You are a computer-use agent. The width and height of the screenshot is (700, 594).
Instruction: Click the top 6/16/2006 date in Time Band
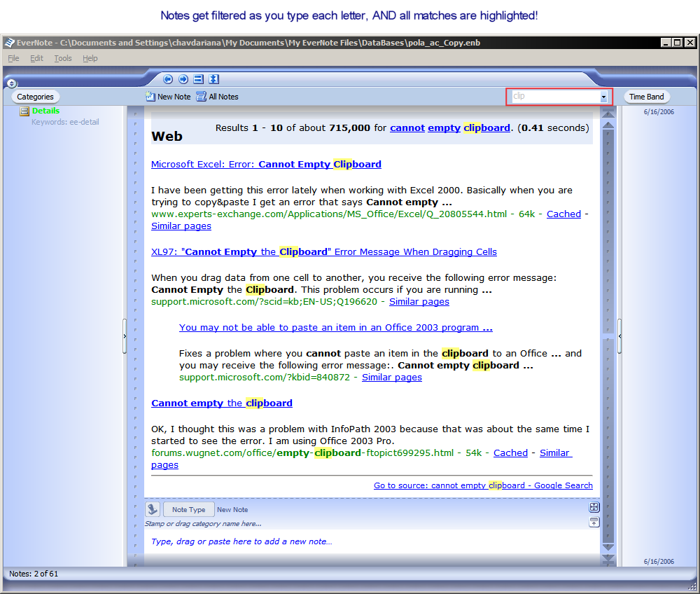click(x=659, y=111)
